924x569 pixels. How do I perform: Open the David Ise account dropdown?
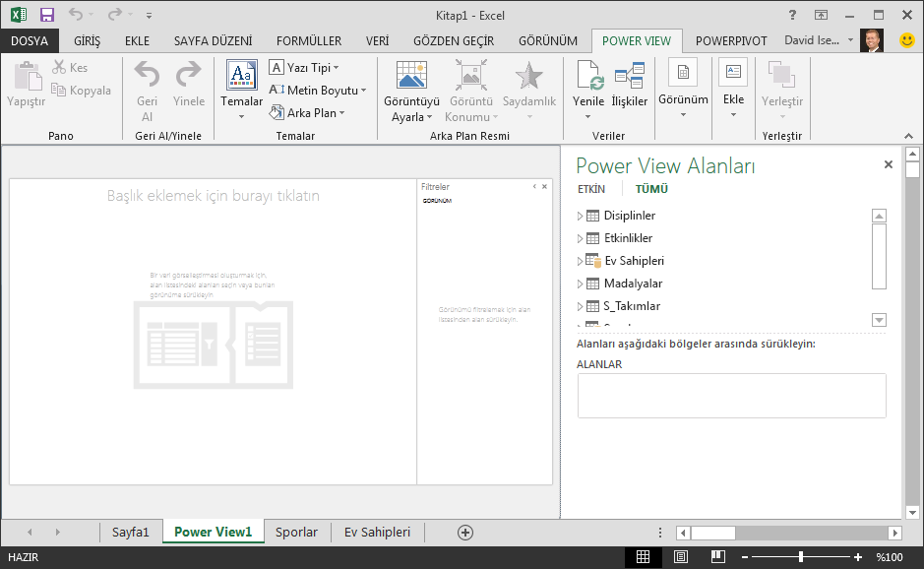tap(850, 40)
